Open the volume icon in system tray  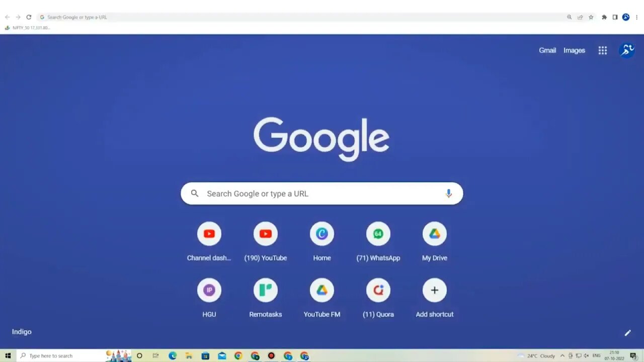tap(586, 356)
